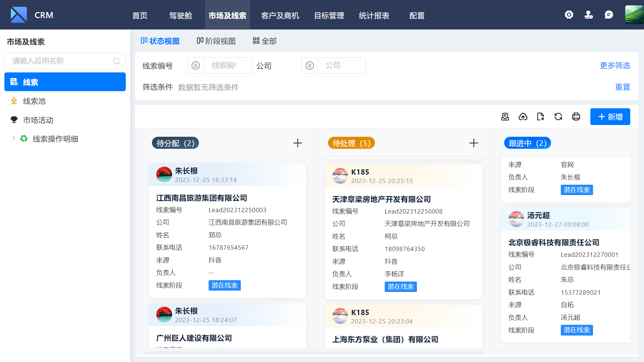The height and width of the screenshot is (362, 644).
Task: Click the 重置 link to reset filters
Action: 623,87
